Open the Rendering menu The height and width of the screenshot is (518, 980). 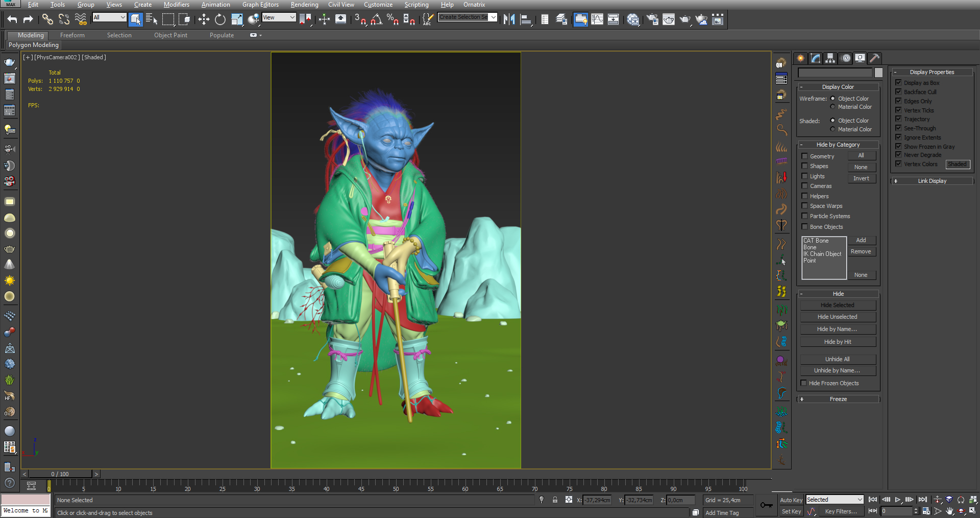pyautogui.click(x=304, y=5)
